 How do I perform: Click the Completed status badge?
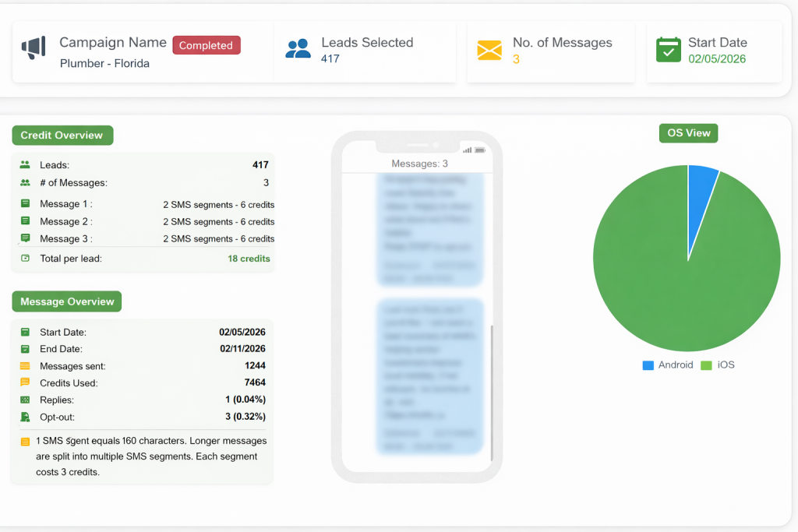click(x=206, y=45)
